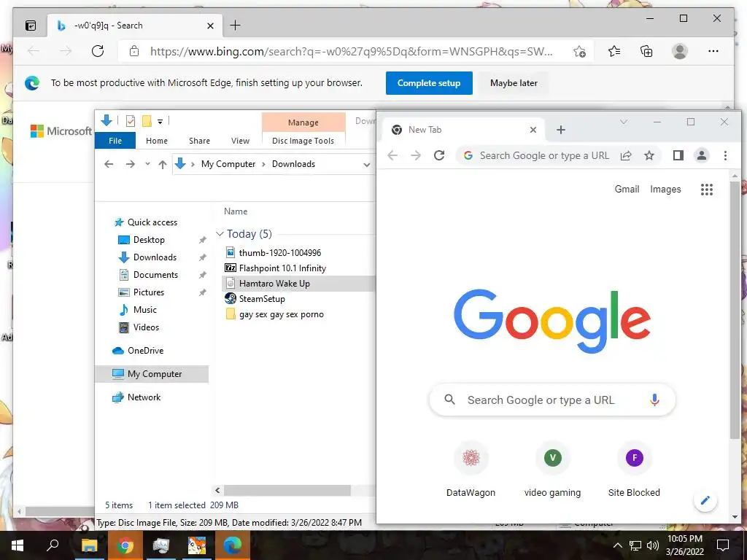747x560 pixels.
Task: Open Edge Settings and more menu
Action: click(713, 51)
